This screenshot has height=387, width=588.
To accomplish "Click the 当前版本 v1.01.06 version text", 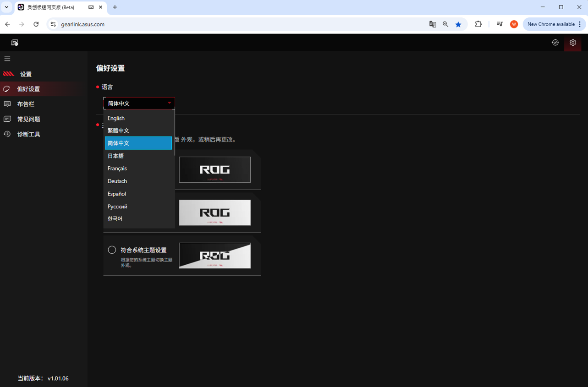I will 43,378.
